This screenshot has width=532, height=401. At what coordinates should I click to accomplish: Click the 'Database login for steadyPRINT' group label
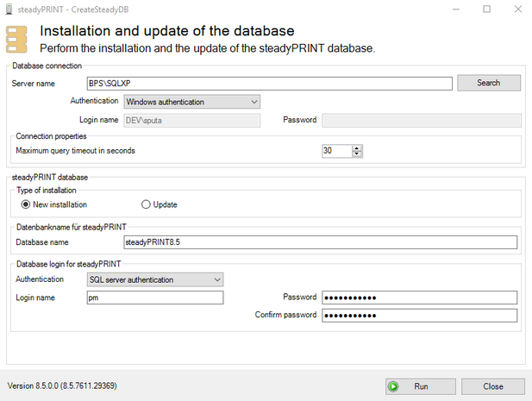(x=68, y=264)
